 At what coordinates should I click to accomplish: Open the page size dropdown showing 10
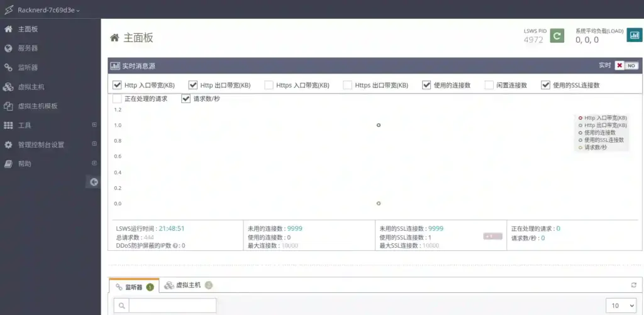coord(621,306)
